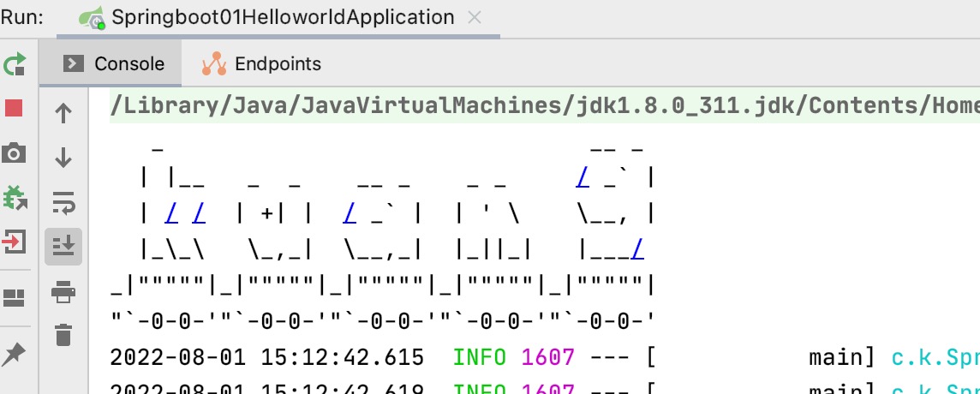Image resolution: width=980 pixels, height=394 pixels.
Task: Click the red exit arrow icon
Action: 14,242
